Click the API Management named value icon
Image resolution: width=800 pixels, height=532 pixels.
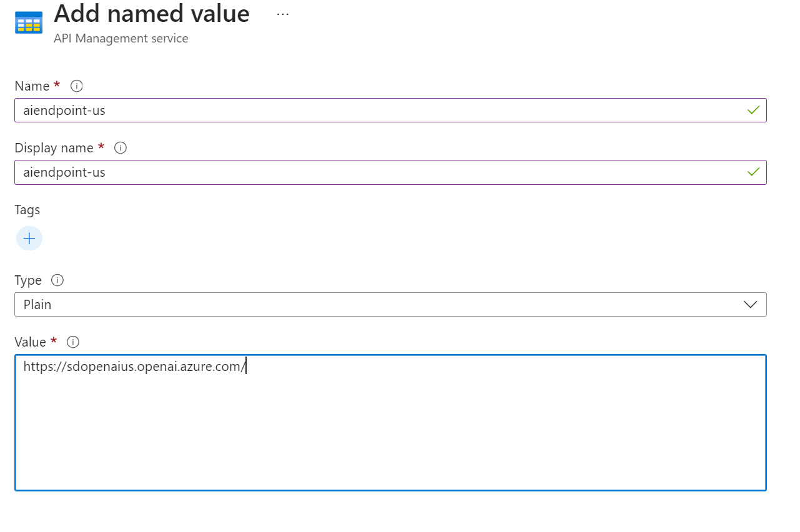(29, 22)
